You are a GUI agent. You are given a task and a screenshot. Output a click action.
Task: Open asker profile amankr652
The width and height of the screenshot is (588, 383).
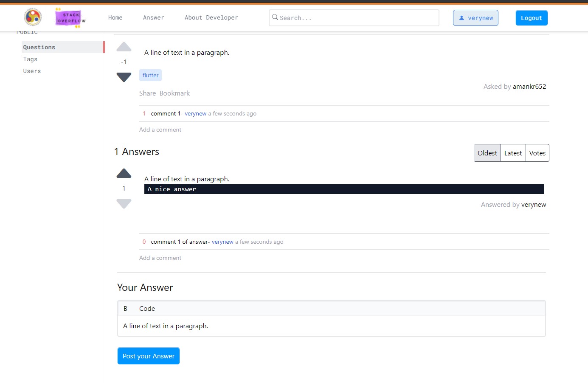(529, 87)
